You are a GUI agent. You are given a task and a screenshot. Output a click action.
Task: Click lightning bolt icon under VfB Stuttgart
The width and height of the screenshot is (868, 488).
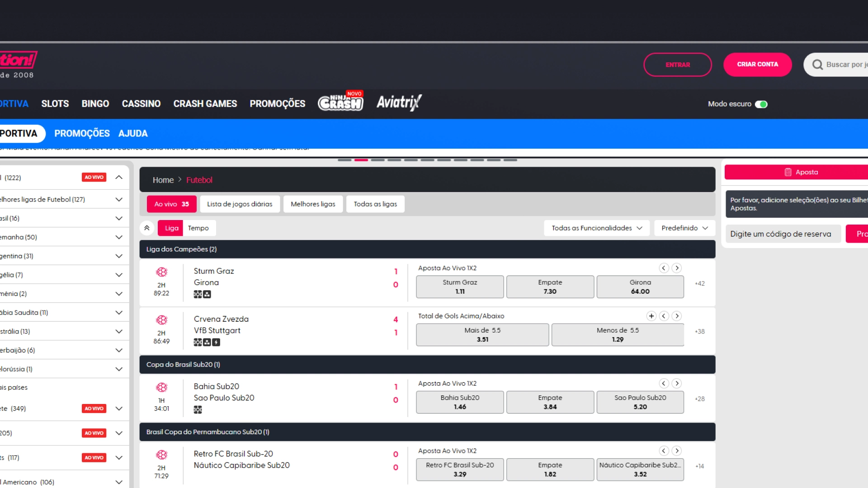click(x=216, y=343)
